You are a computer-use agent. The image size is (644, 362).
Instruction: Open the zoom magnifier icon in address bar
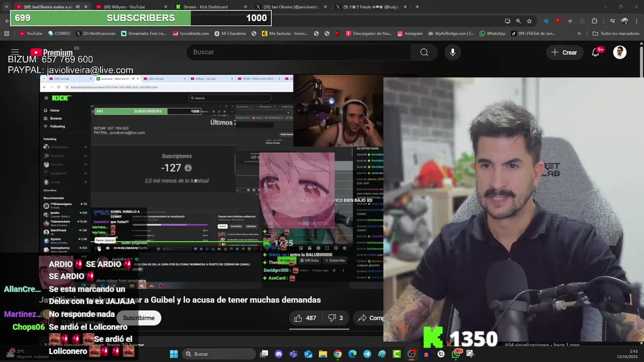[x=518, y=21]
